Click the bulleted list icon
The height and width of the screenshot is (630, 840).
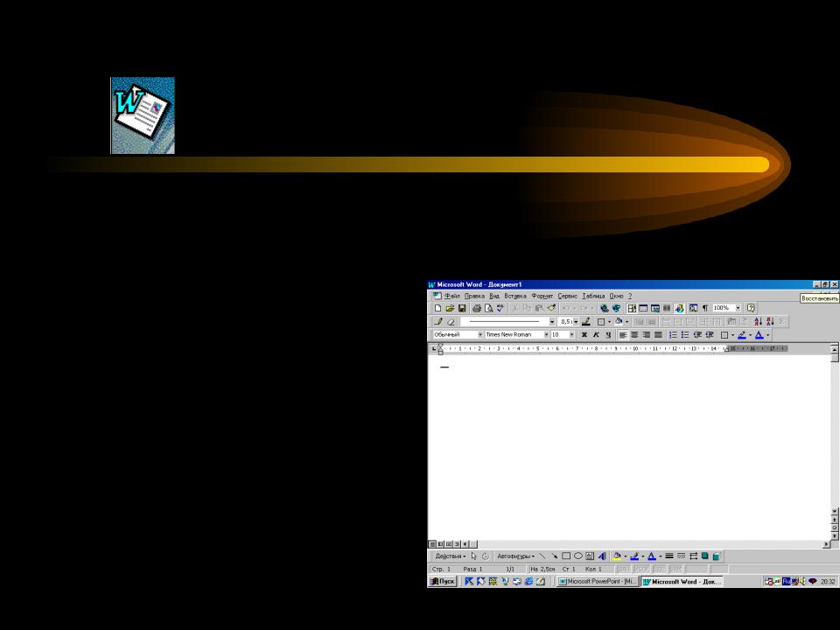point(685,335)
